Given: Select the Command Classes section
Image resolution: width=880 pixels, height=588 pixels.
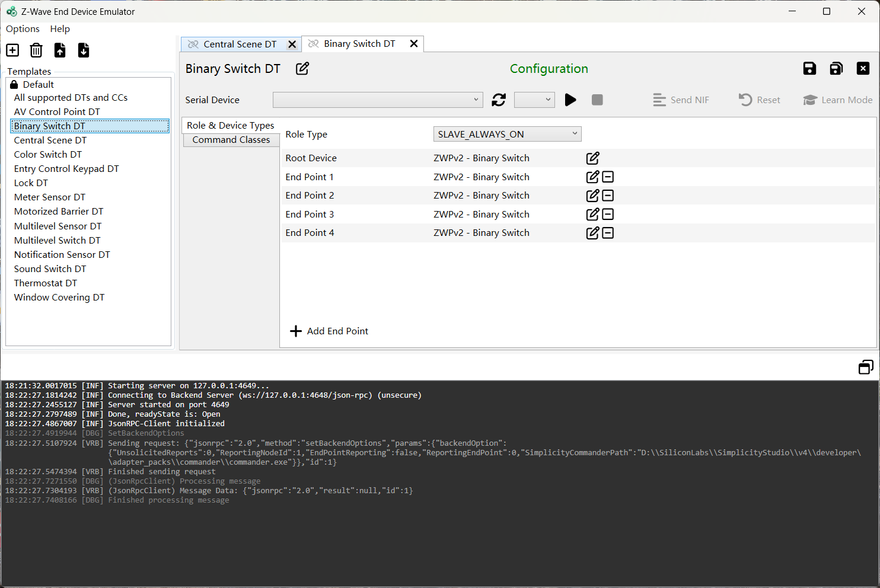Looking at the screenshot, I should tap(231, 140).
